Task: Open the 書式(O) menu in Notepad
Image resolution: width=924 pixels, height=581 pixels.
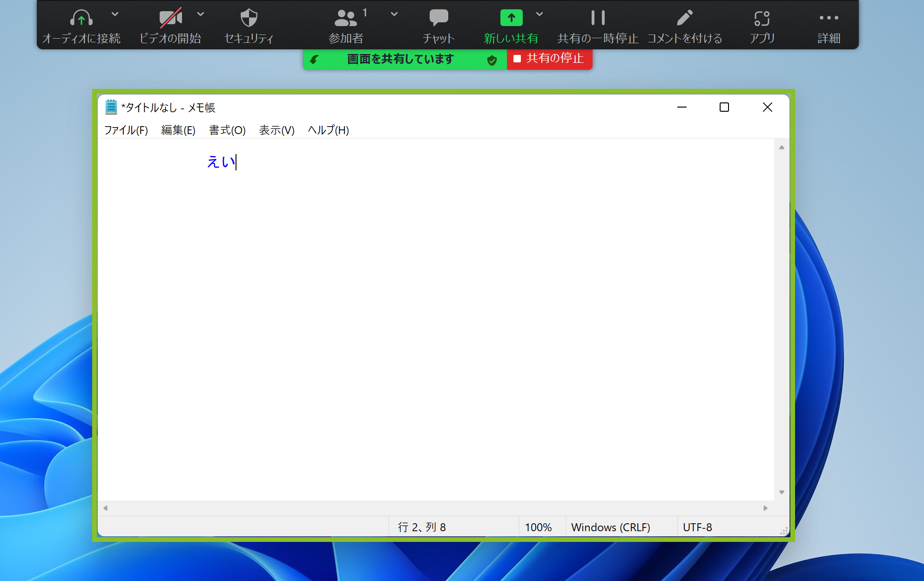Action: 227,130
